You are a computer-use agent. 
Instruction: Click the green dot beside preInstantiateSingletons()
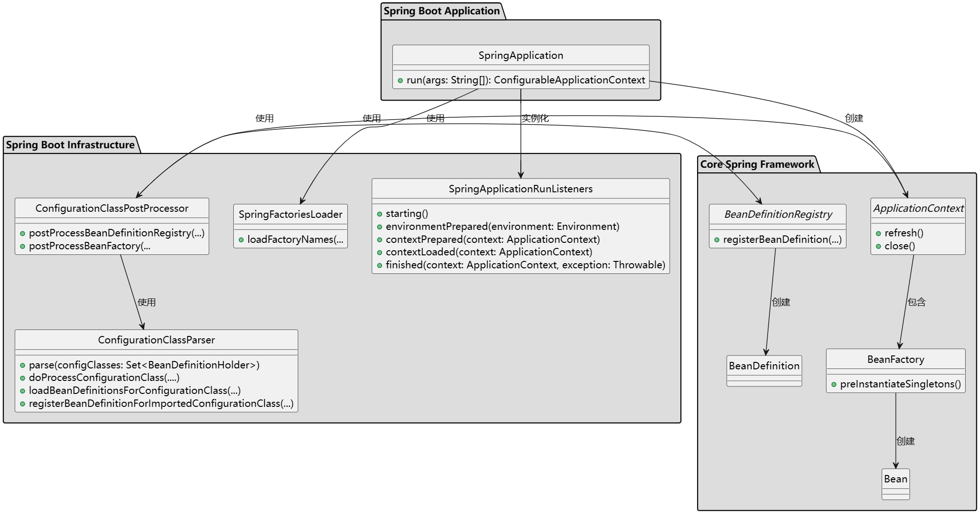(x=834, y=385)
